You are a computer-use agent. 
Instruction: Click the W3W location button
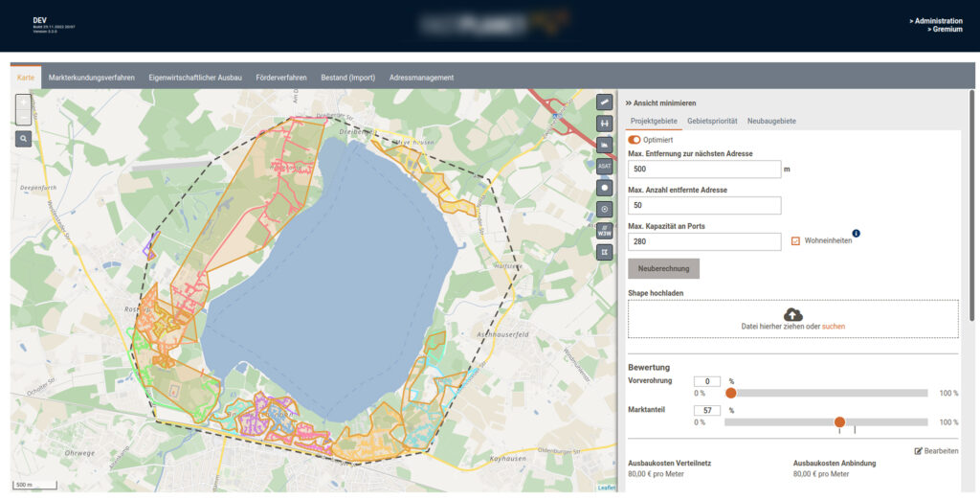tap(604, 231)
